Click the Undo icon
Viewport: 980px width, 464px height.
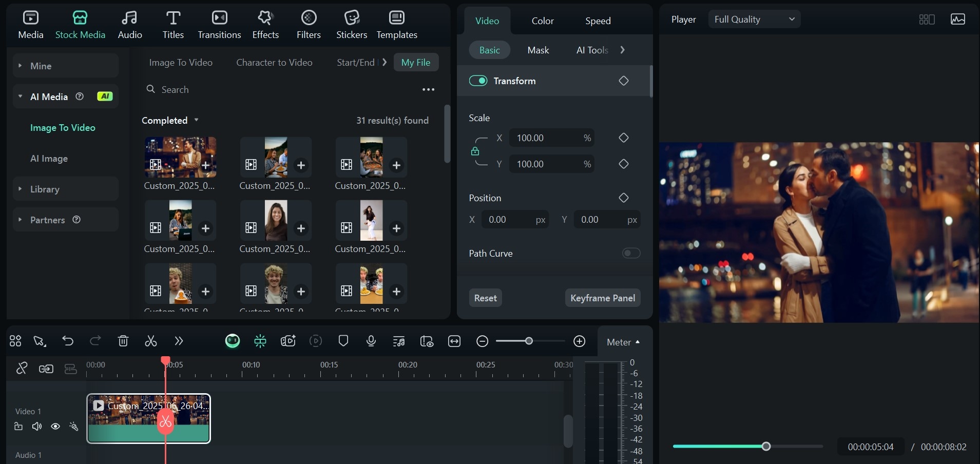pyautogui.click(x=68, y=341)
